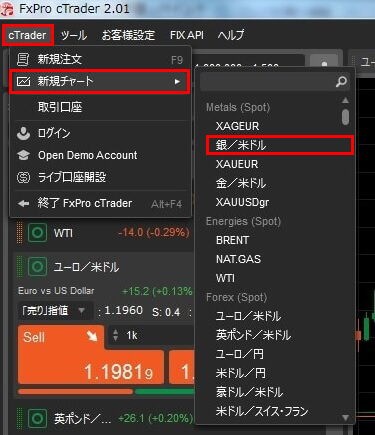The height and width of the screenshot is (435, 375).
Task: Click the login (ログイン) person icon
Action: pos(23,133)
